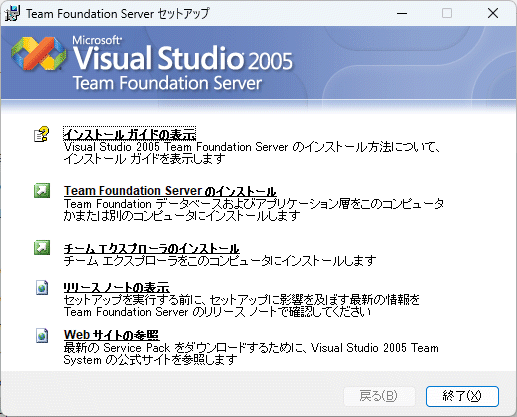The width and height of the screenshot is (517, 417).
Task: Start Team Foundation Server のインストール link
Action: [170, 191]
